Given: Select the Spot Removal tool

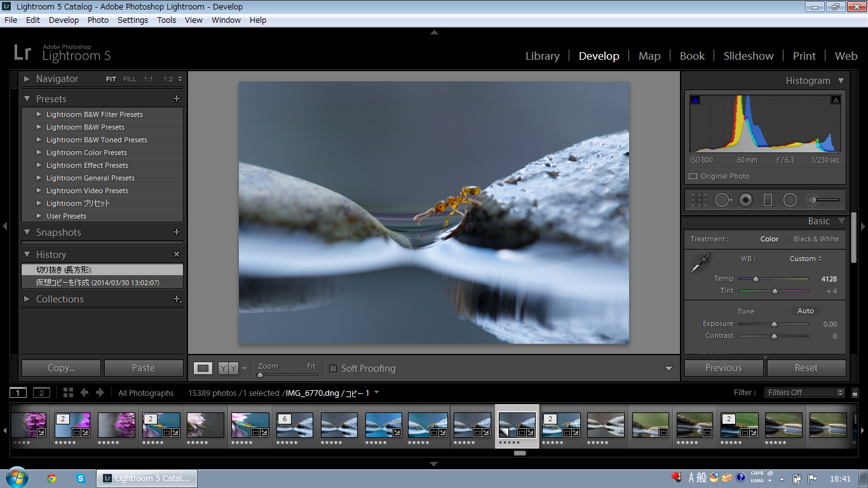Looking at the screenshot, I should tap(723, 200).
